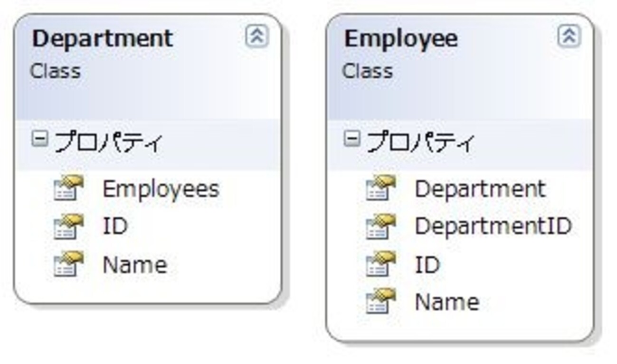Viewport: 617px width, 364px height.
Task: Select the Department class title header
Action: coord(103,38)
